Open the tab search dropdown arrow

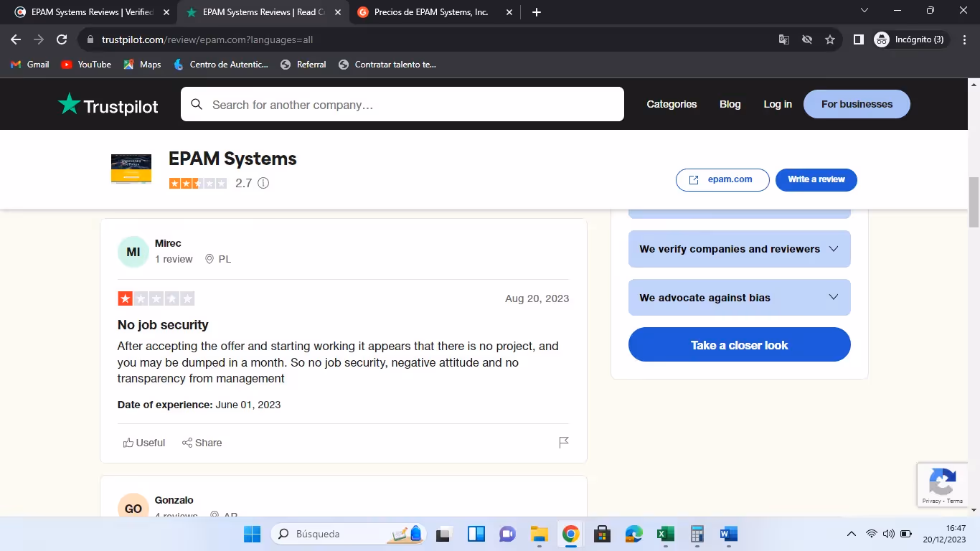[864, 11]
